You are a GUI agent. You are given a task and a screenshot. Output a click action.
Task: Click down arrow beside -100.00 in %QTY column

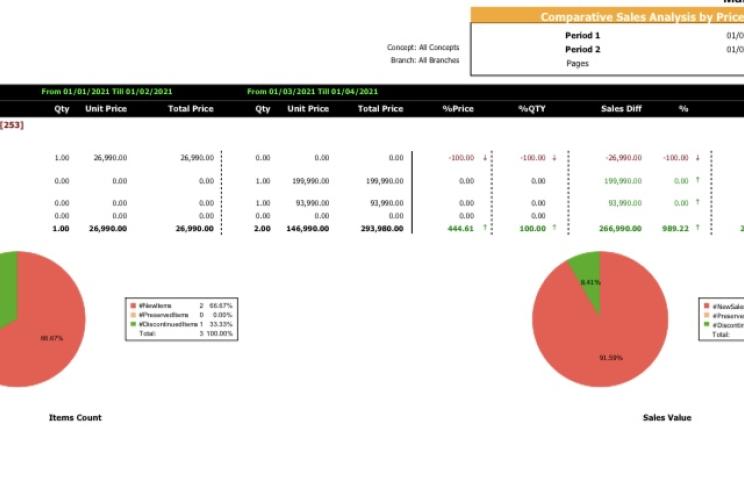click(x=554, y=158)
